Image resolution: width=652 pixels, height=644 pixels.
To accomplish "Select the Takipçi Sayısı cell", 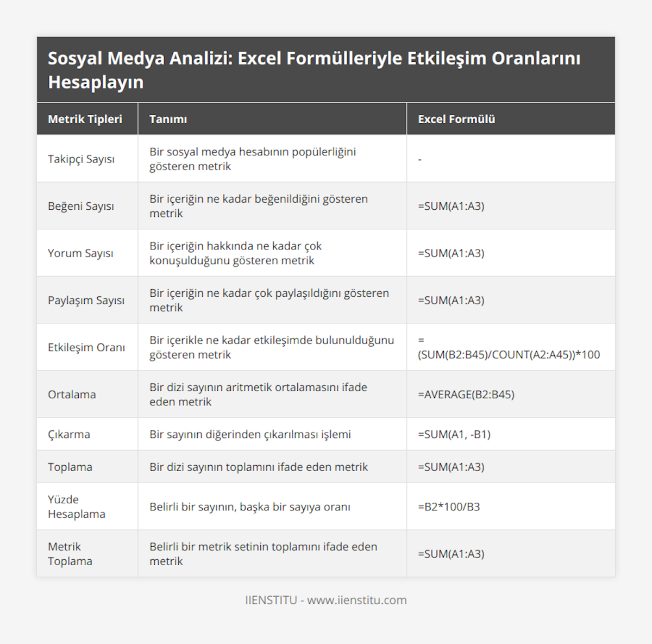I will [x=81, y=159].
